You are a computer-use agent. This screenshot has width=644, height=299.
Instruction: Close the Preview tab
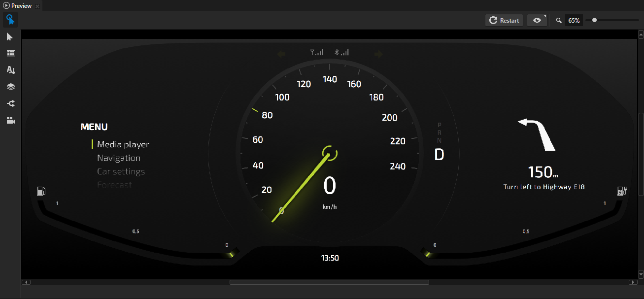click(37, 6)
